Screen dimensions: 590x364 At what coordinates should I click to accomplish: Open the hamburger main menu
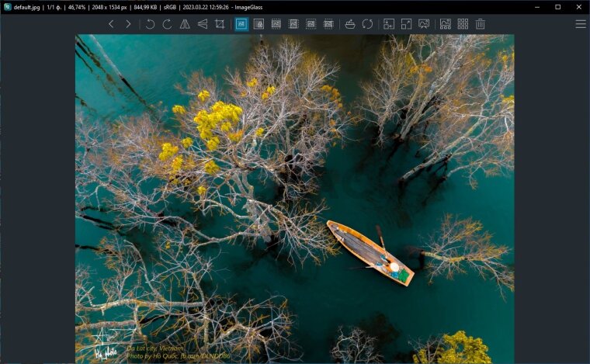[x=581, y=24]
